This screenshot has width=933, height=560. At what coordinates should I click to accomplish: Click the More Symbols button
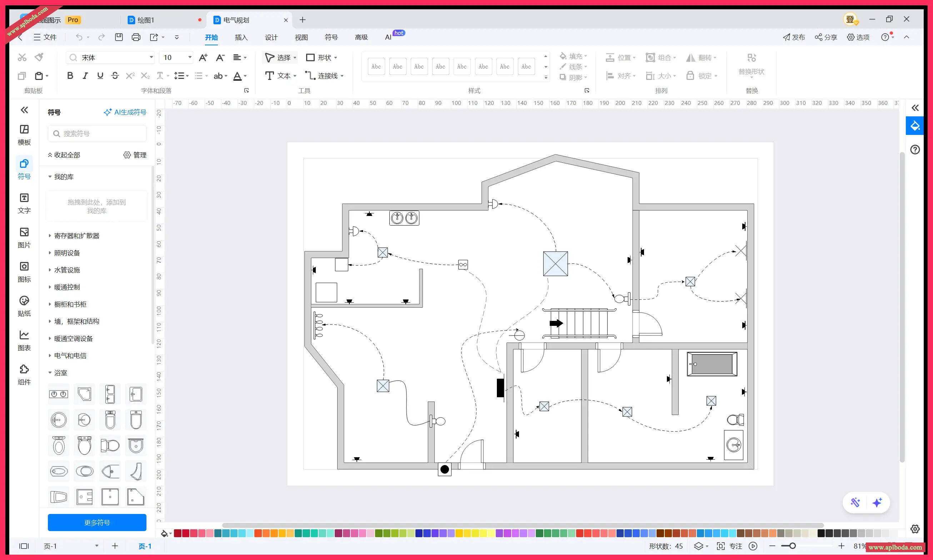[x=97, y=522]
